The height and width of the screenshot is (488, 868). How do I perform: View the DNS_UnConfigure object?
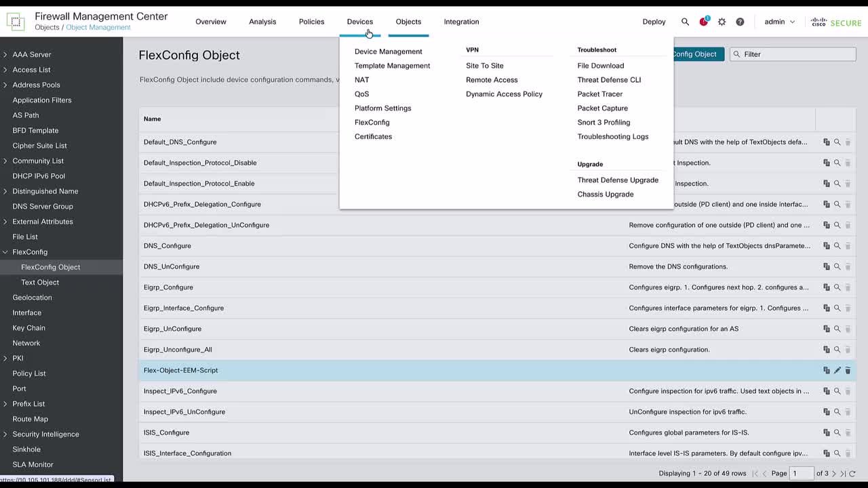tap(837, 266)
